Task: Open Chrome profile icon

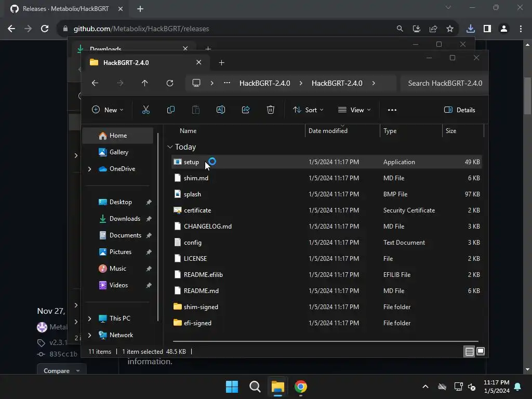Action: tap(504, 29)
